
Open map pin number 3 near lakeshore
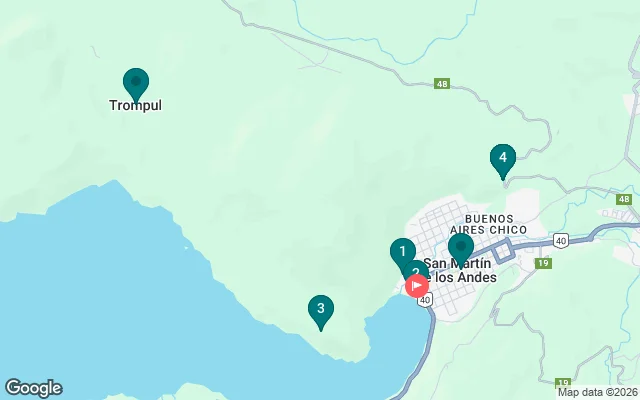pos(321,312)
